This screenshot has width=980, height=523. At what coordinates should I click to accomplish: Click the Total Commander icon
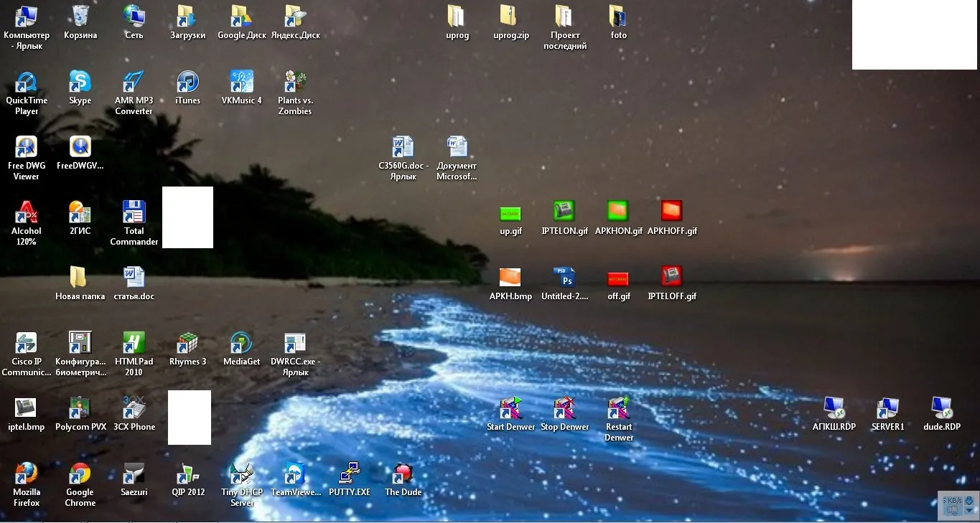(x=134, y=223)
